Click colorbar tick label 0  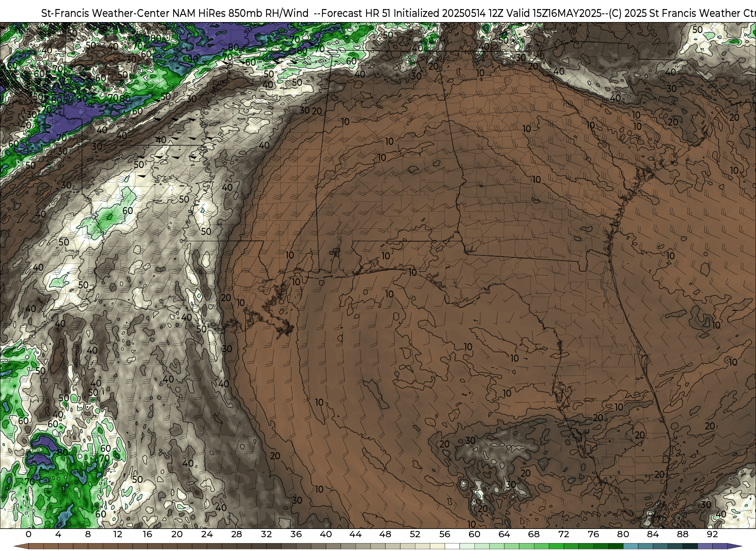tap(28, 534)
